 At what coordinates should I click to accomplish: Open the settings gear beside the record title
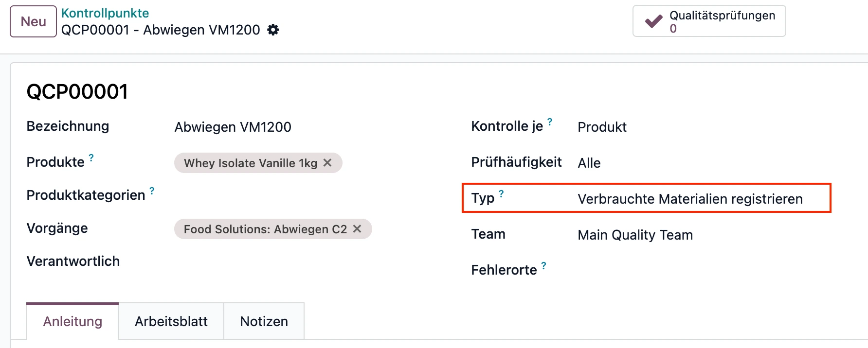tap(273, 30)
